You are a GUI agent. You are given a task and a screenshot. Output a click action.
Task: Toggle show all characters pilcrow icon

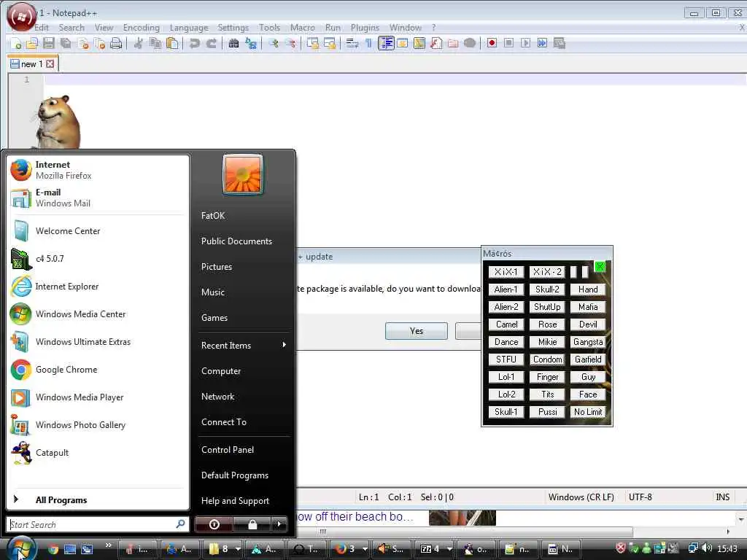(368, 44)
